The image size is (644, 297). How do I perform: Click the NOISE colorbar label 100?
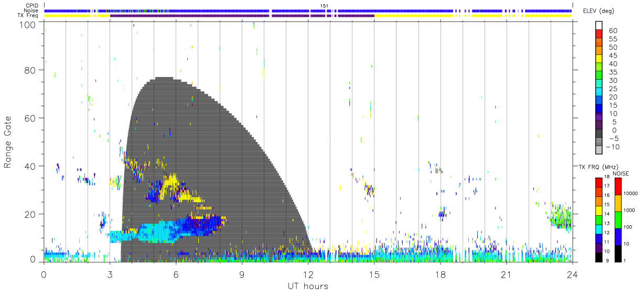click(629, 227)
